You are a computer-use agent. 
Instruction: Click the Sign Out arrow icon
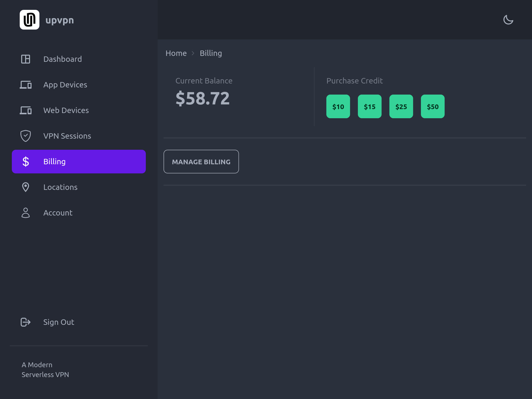(x=26, y=322)
